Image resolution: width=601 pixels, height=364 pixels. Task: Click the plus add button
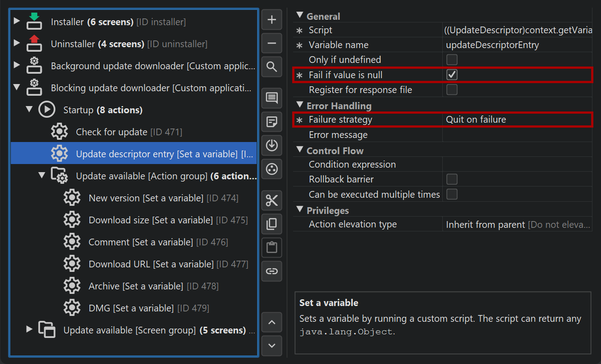pos(272,20)
